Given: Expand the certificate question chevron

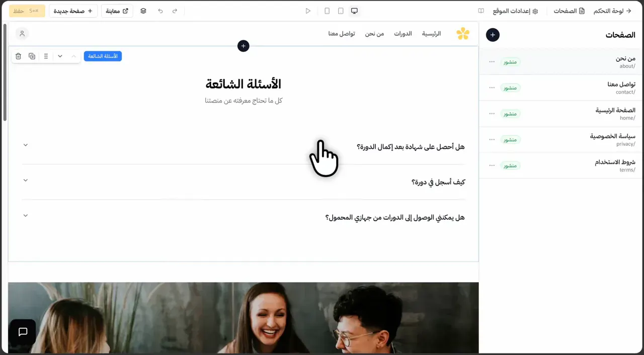Looking at the screenshot, I should click(x=26, y=145).
